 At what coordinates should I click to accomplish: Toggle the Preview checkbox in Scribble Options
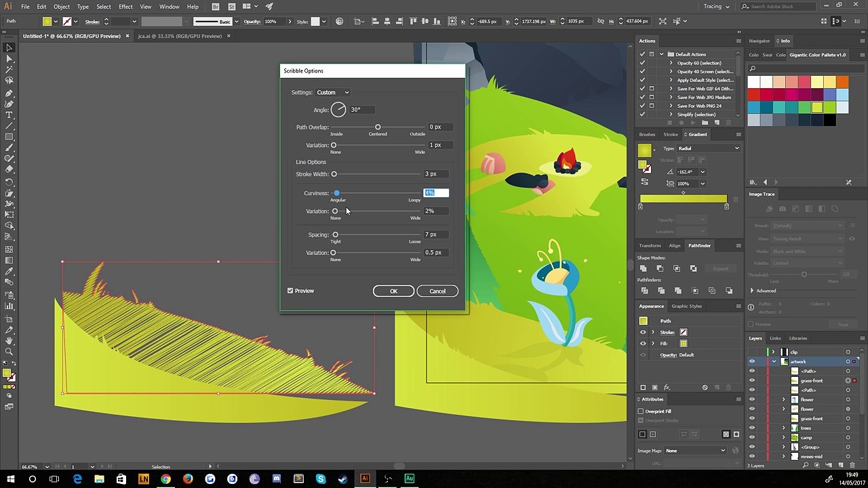tap(290, 291)
